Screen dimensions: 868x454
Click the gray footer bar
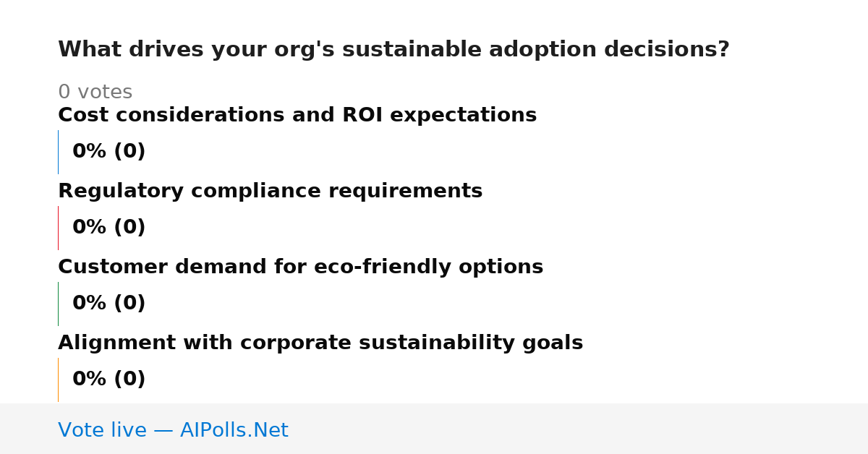click(434, 429)
